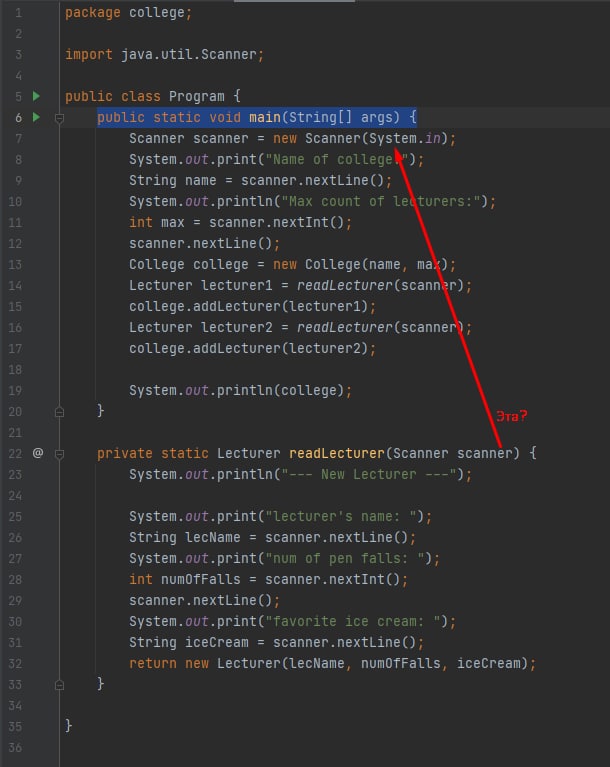Click 'lecName' variable declaration
This screenshot has width=610, height=767.
pyautogui.click(x=212, y=538)
